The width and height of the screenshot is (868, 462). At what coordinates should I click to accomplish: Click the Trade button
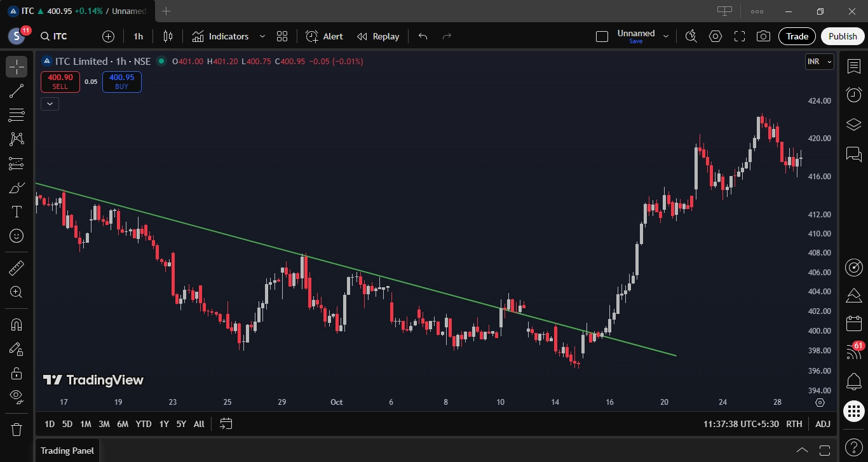click(797, 36)
